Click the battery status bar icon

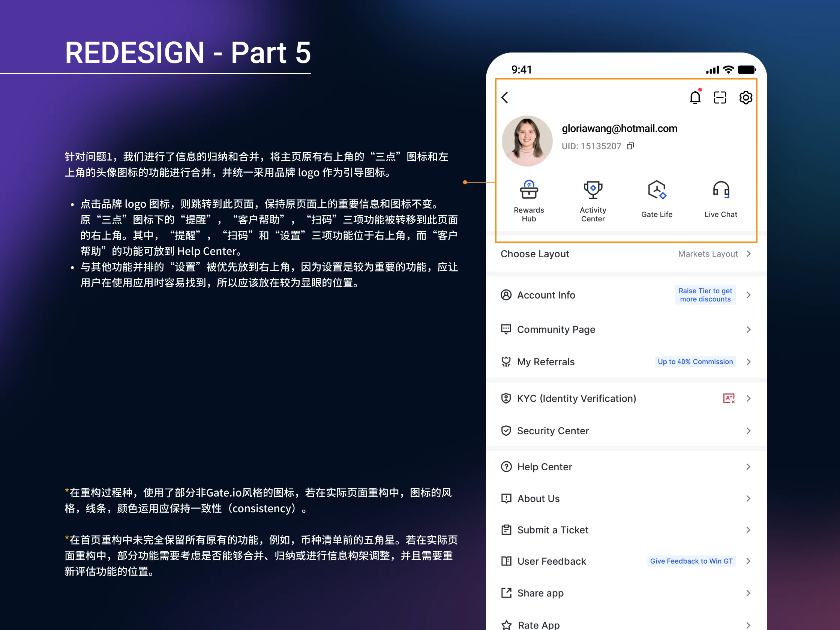coord(747,70)
